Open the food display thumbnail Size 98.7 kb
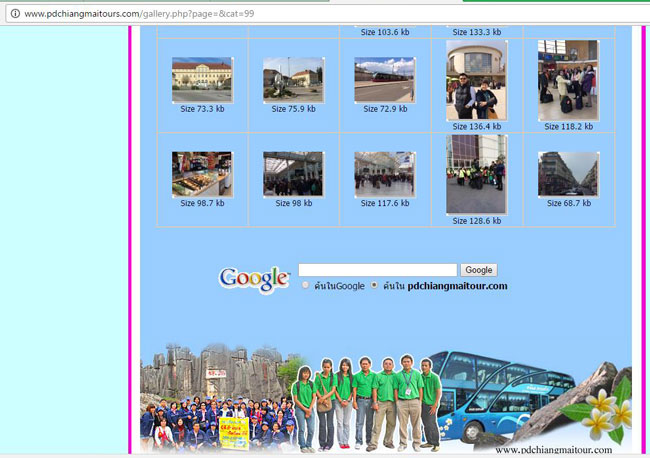Screen dimensions: 650x458 click(202, 174)
